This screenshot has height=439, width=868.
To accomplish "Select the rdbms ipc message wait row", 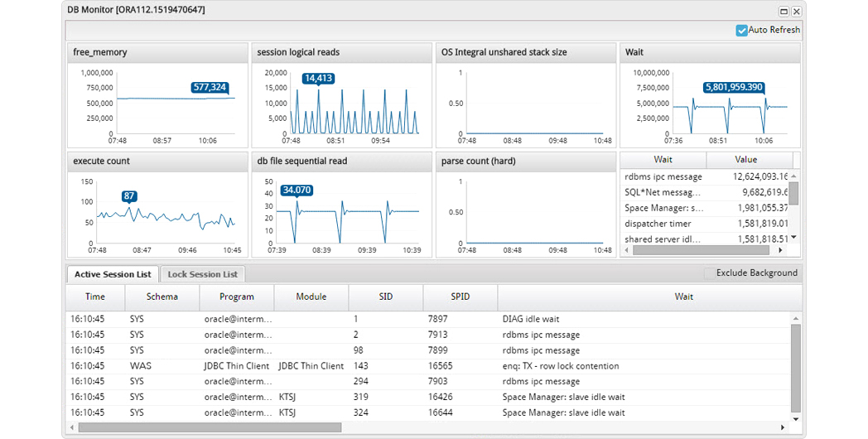I will 705,176.
